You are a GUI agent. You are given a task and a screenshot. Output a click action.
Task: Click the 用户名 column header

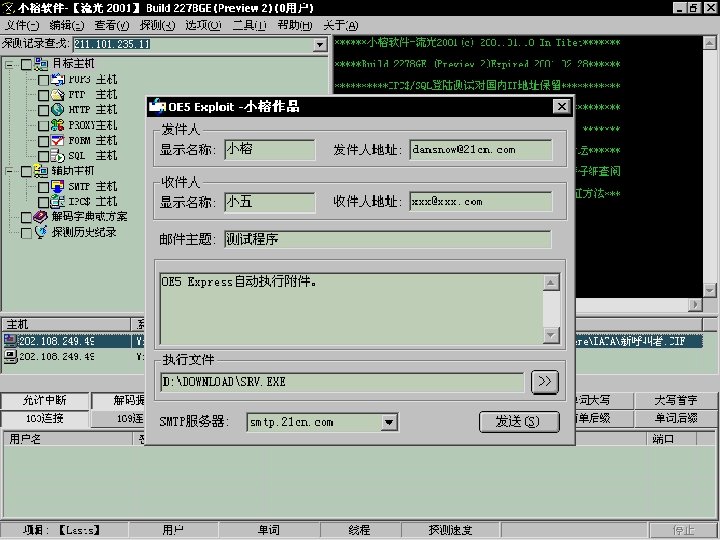68,439
